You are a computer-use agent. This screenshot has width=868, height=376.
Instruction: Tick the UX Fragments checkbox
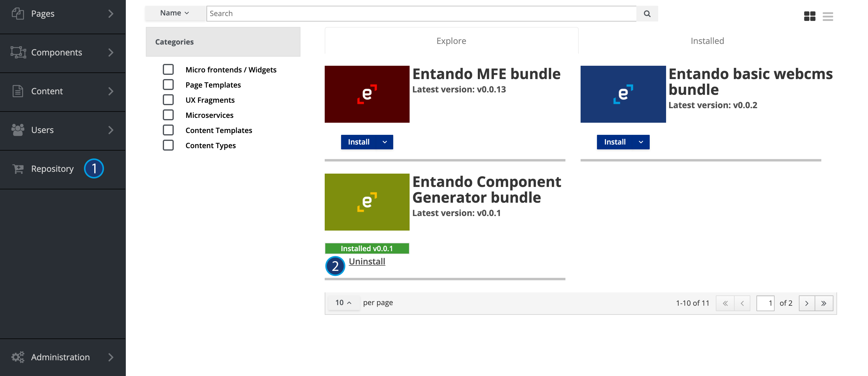168,100
